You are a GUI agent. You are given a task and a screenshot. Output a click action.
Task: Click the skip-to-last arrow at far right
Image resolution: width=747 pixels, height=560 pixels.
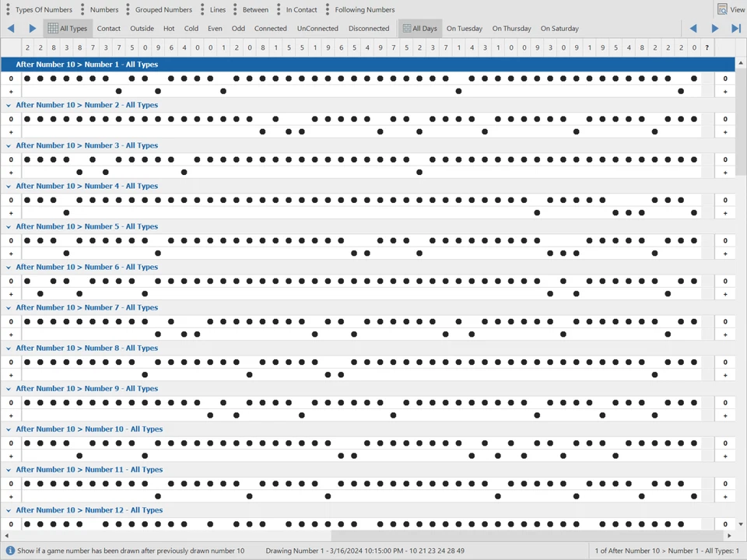(x=735, y=28)
